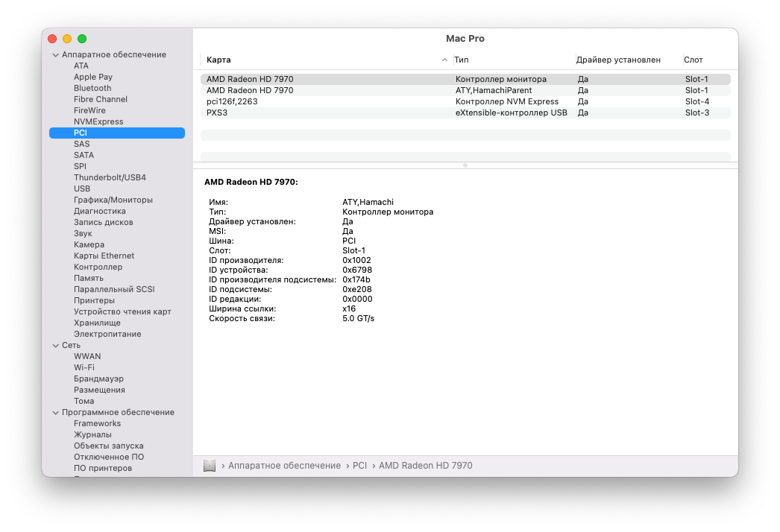The image size is (780, 532).
Task: Open the Звук sidebar item
Action: coord(83,234)
